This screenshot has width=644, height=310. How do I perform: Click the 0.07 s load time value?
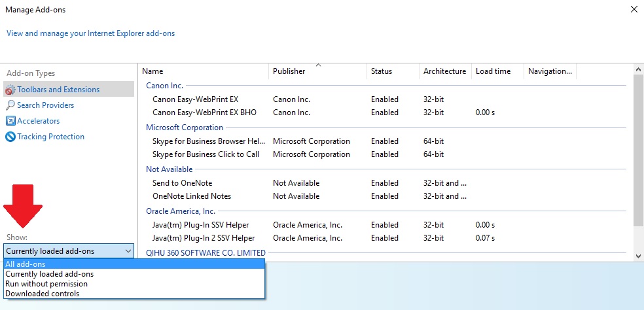(485, 238)
